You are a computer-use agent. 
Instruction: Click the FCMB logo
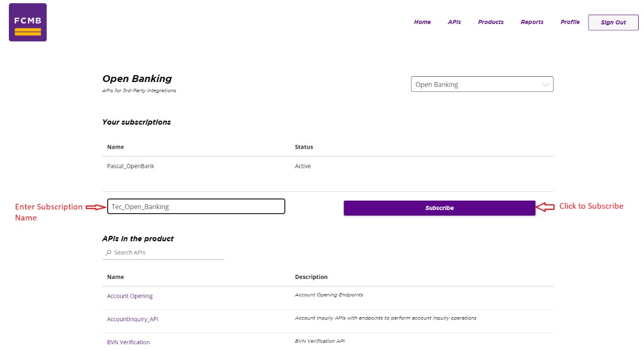click(x=28, y=22)
